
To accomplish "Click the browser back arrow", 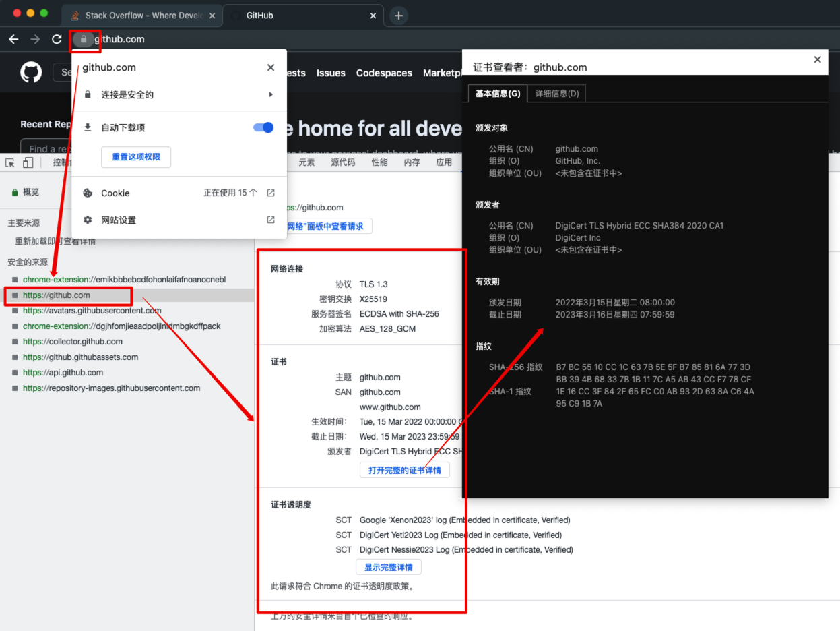I will pyautogui.click(x=13, y=39).
